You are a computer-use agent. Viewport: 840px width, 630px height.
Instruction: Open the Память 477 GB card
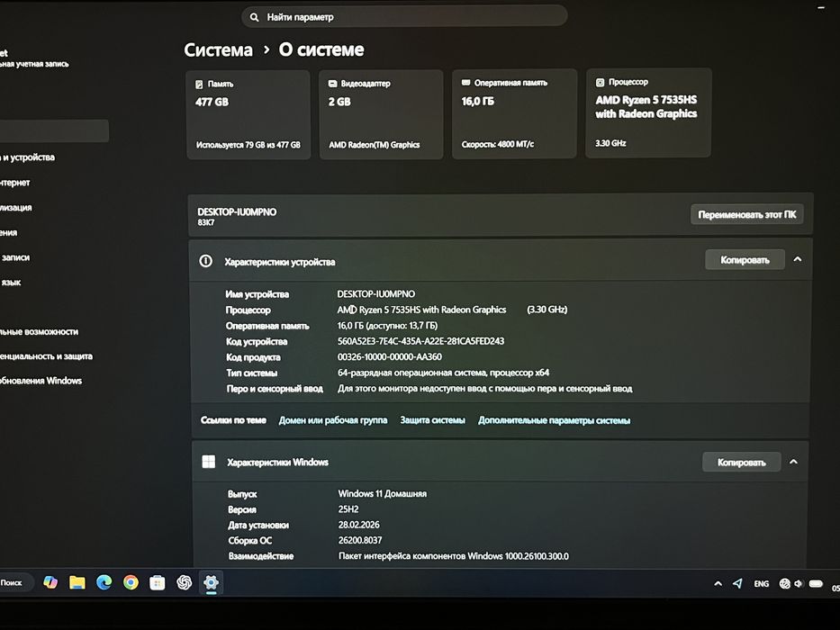[248, 114]
